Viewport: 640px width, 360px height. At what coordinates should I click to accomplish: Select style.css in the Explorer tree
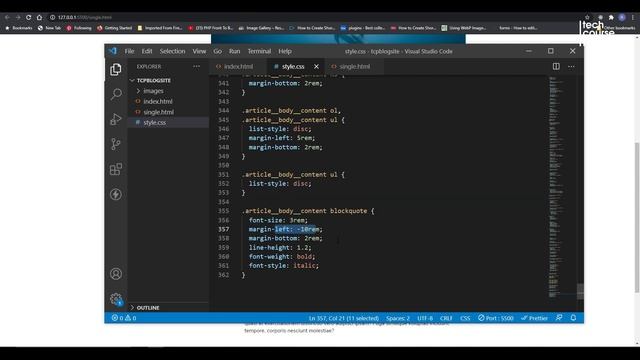click(x=155, y=122)
